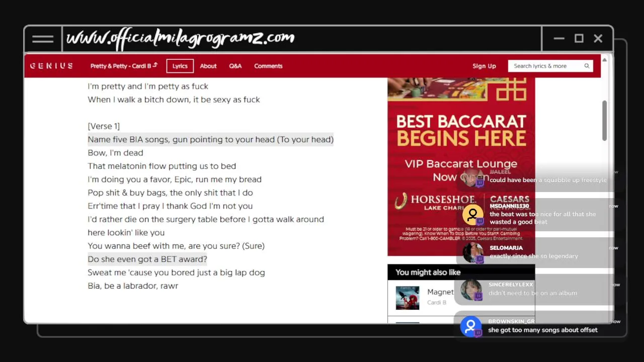Click BROWNSKIN_GR's blue avatar icon
This screenshot has width=644, height=362.
point(470,327)
